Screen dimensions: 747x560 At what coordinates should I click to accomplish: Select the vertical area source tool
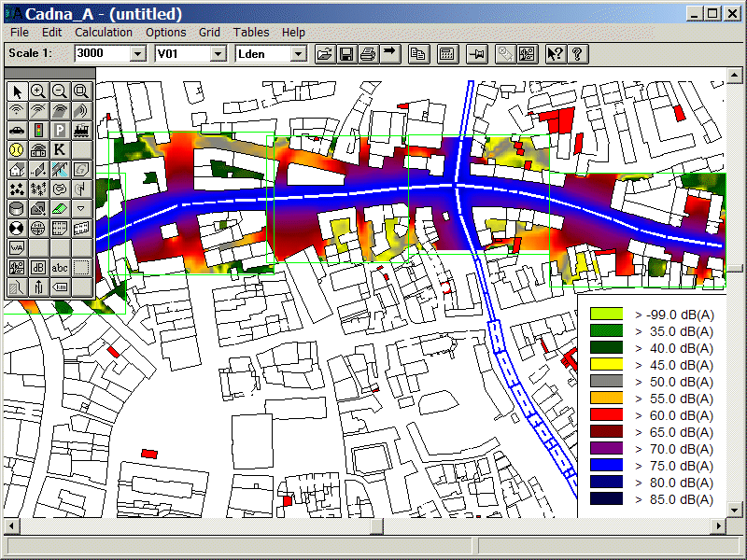pos(81,110)
